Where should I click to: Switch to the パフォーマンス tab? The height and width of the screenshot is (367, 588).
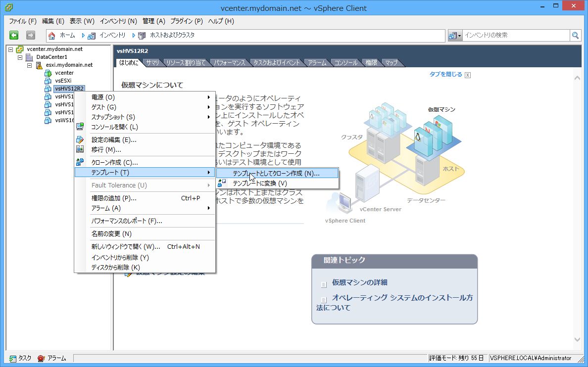(229, 63)
